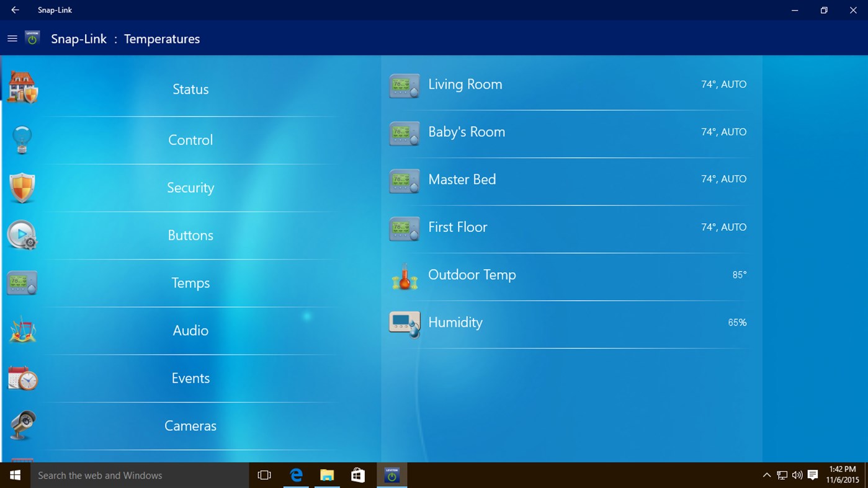
Task: Select the Cameras surveillance camera icon
Action: pyautogui.click(x=22, y=425)
